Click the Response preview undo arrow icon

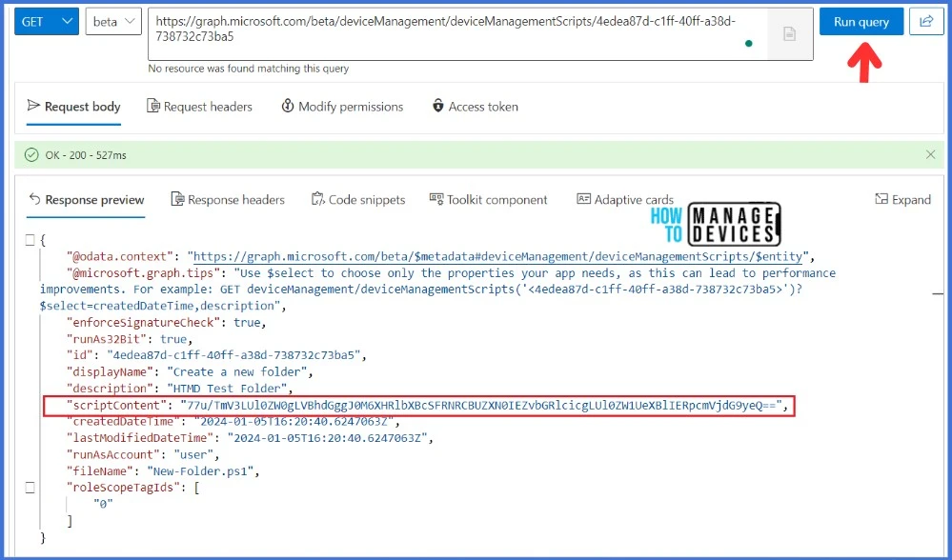pyautogui.click(x=34, y=200)
